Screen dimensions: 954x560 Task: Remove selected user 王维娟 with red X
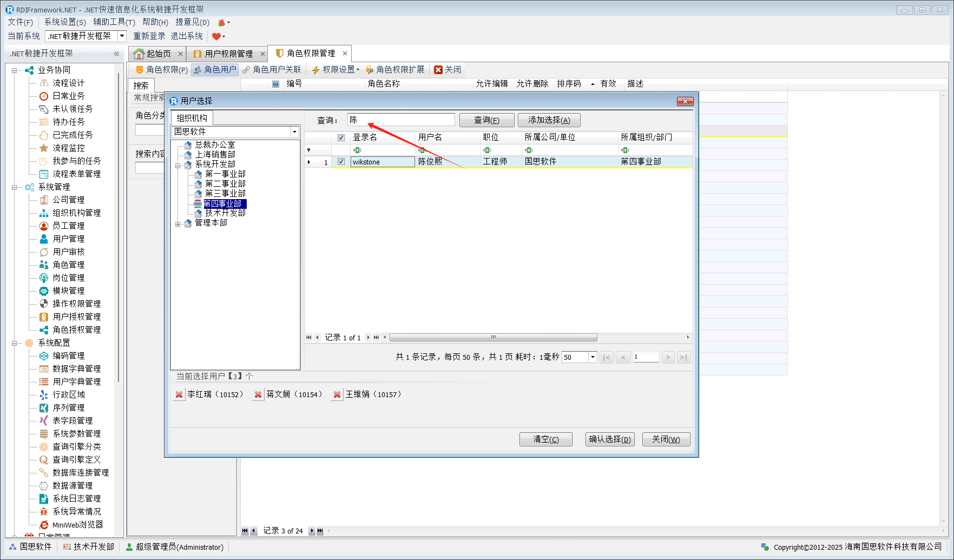(337, 395)
